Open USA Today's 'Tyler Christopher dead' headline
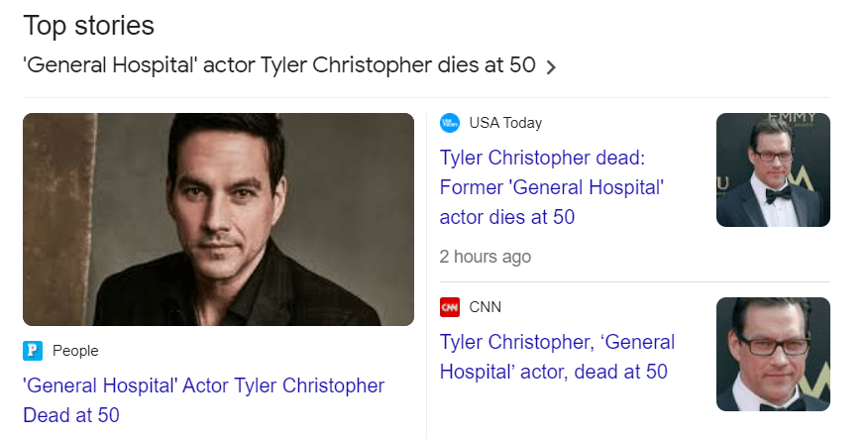This screenshot has width=868, height=439. tap(552, 187)
